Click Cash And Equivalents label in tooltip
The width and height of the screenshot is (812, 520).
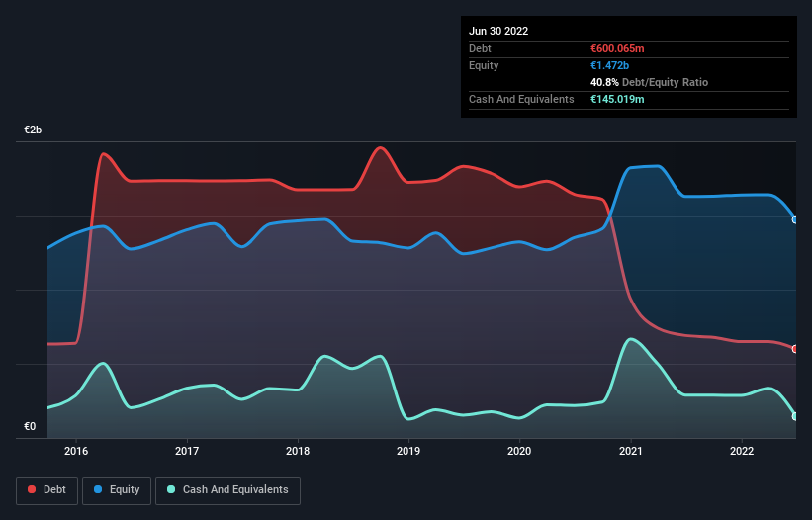pyautogui.click(x=521, y=99)
